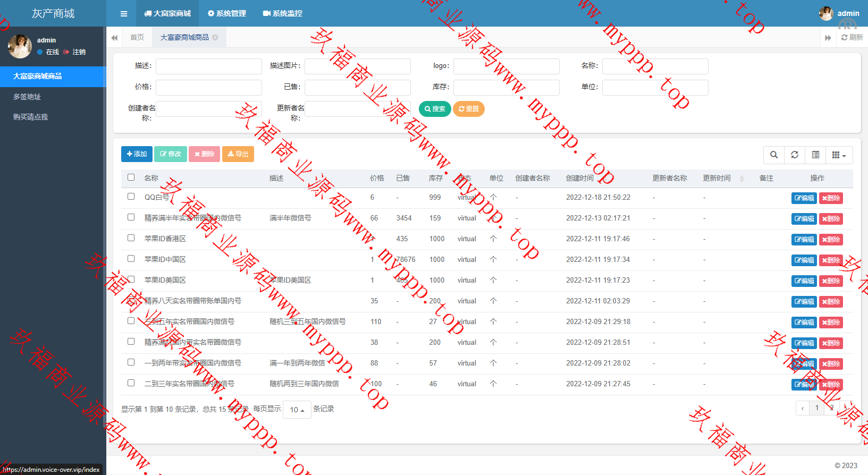Image resolution: width=868 pixels, height=475 pixels.
Task: Sort by 更新时间 column arrows
Action: (741, 179)
